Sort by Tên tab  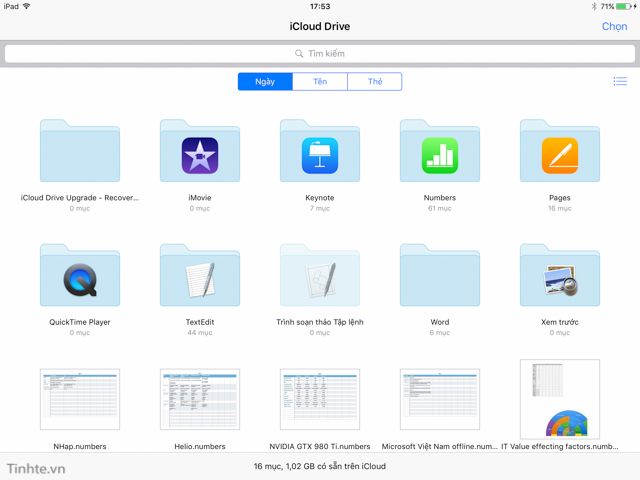pos(320,82)
